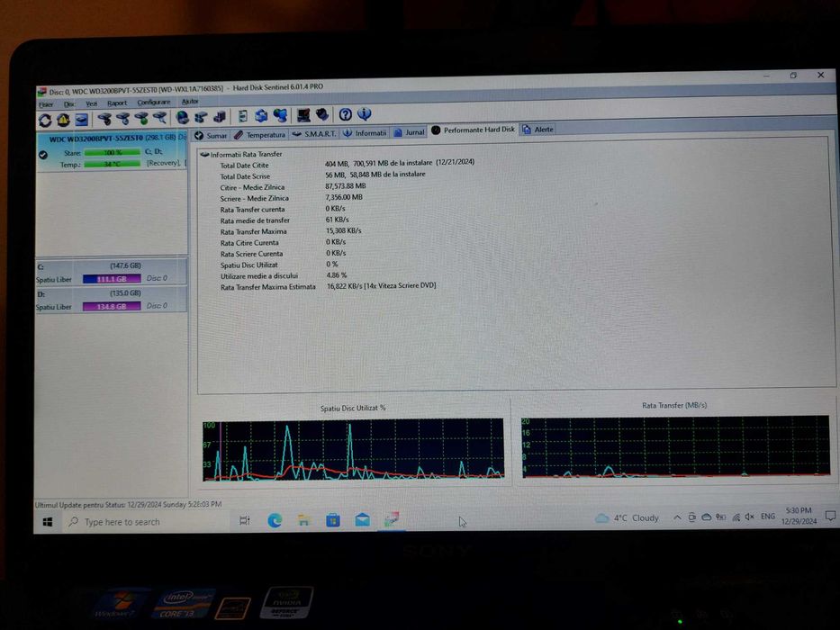This screenshot has height=630, width=840.
Task: Click the blue sync arrows toolbar icon
Action: [x=261, y=115]
